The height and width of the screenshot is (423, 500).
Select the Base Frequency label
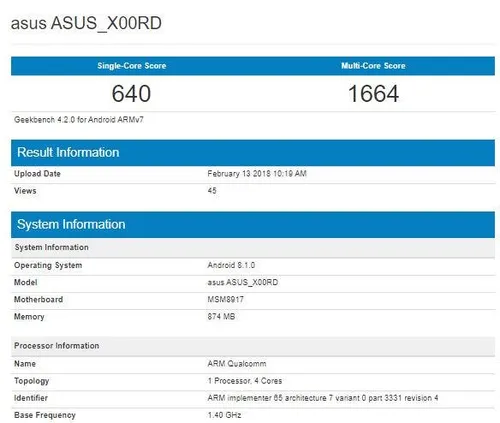coord(45,415)
